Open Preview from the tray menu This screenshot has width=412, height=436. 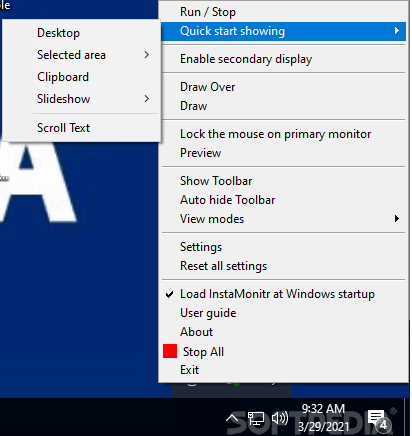click(x=283, y=153)
